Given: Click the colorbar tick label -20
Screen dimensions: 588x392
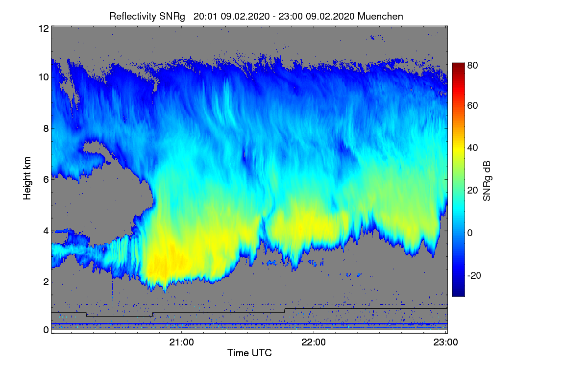Looking at the screenshot, I should [x=473, y=275].
